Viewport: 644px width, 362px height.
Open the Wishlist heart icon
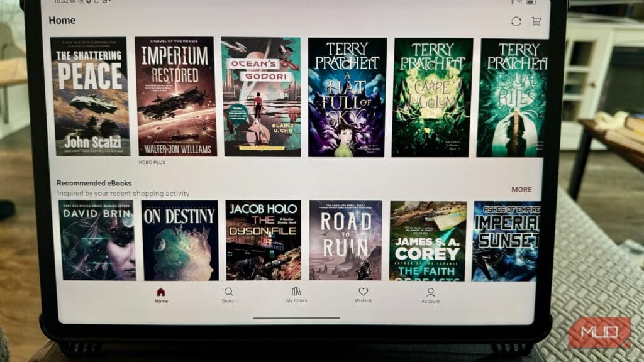click(363, 292)
